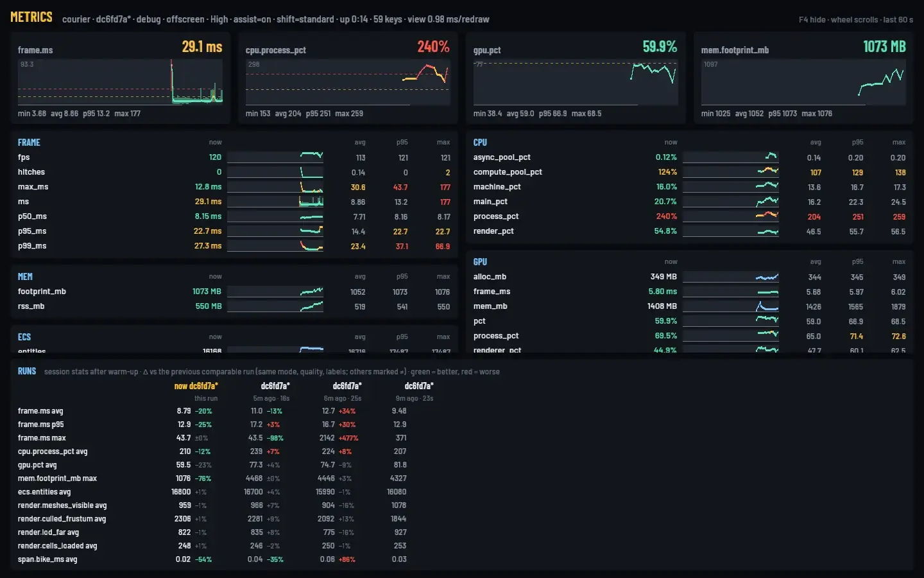Select the p99_ms sparkline

(x=275, y=246)
